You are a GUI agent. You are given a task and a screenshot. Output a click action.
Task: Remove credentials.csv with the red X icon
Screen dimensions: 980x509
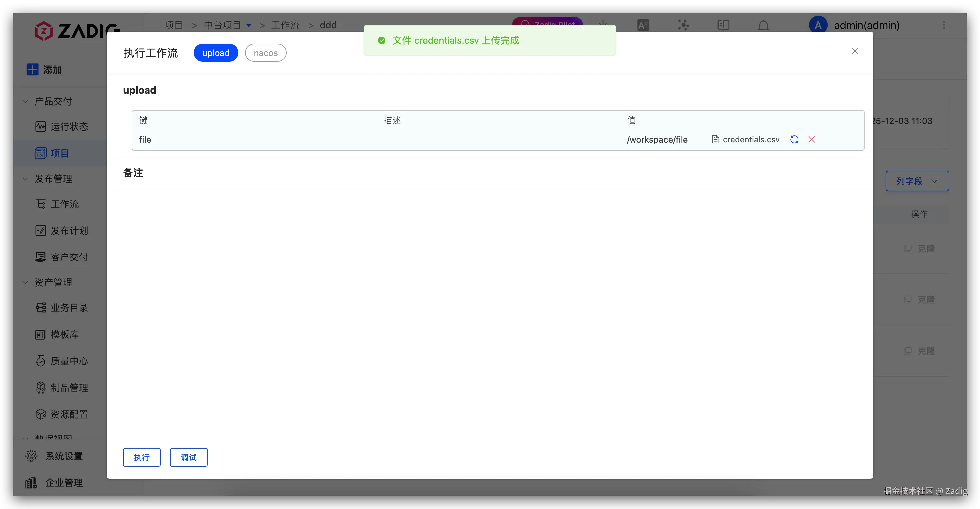pos(812,139)
